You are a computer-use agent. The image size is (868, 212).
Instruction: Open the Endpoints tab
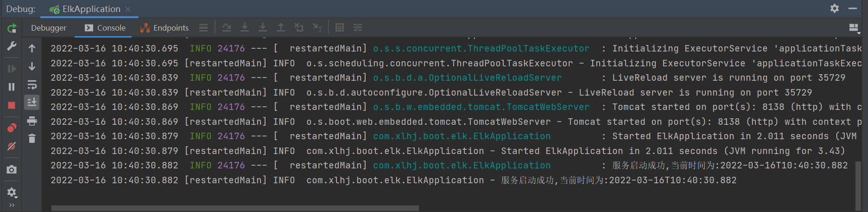click(x=165, y=28)
